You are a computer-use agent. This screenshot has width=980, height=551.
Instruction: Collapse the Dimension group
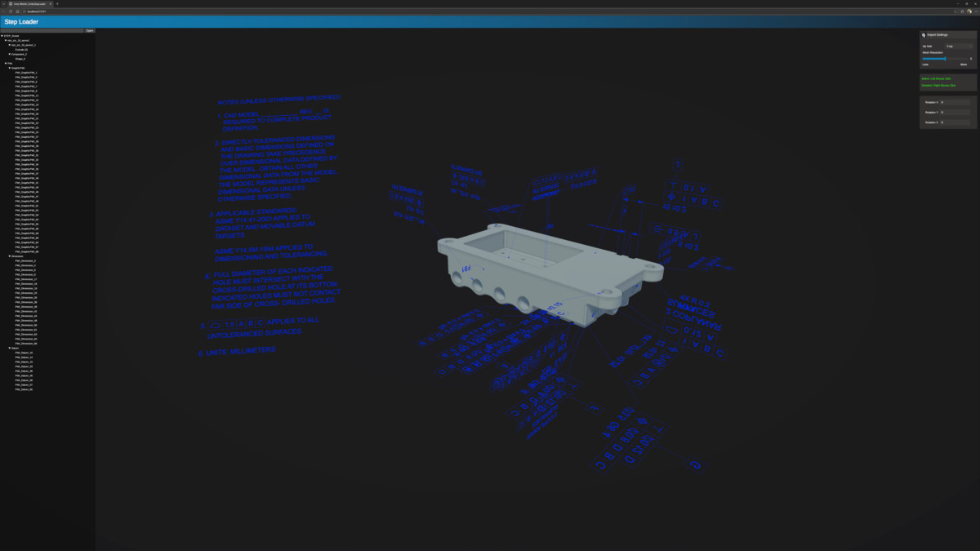10,256
